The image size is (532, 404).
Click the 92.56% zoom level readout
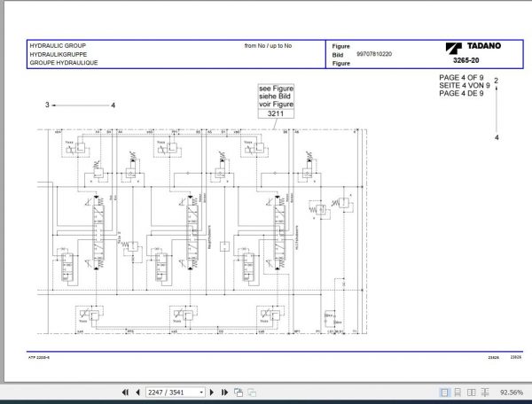pos(512,392)
